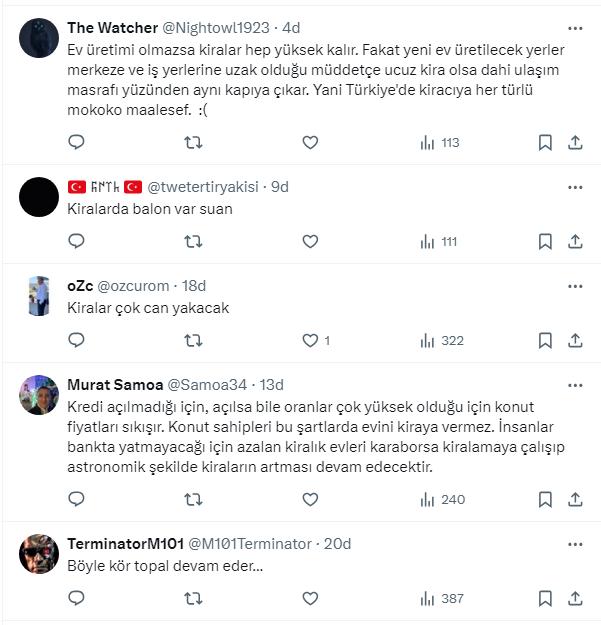601x625 pixels.
Task: Expand the three-dot menu on TerminatorM101's tweet
Action: point(575,544)
